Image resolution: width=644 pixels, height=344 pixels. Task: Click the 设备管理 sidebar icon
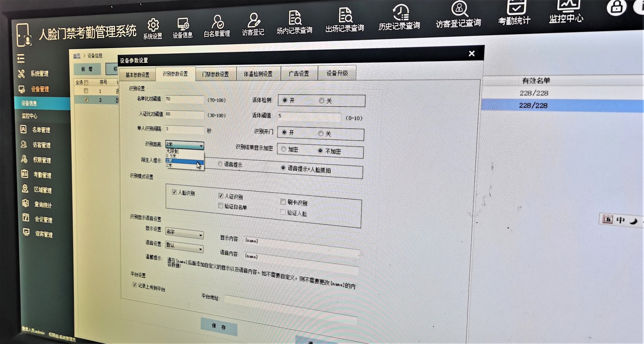22,89
